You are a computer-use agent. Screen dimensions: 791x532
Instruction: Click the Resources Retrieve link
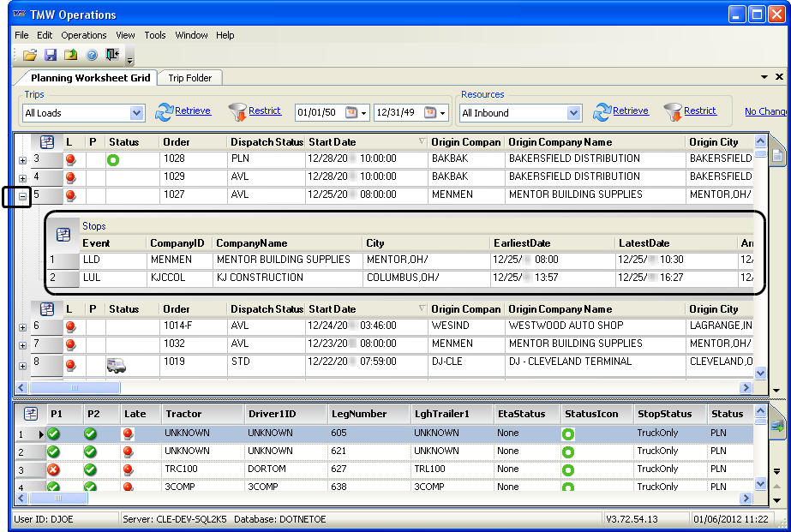pyautogui.click(x=630, y=111)
